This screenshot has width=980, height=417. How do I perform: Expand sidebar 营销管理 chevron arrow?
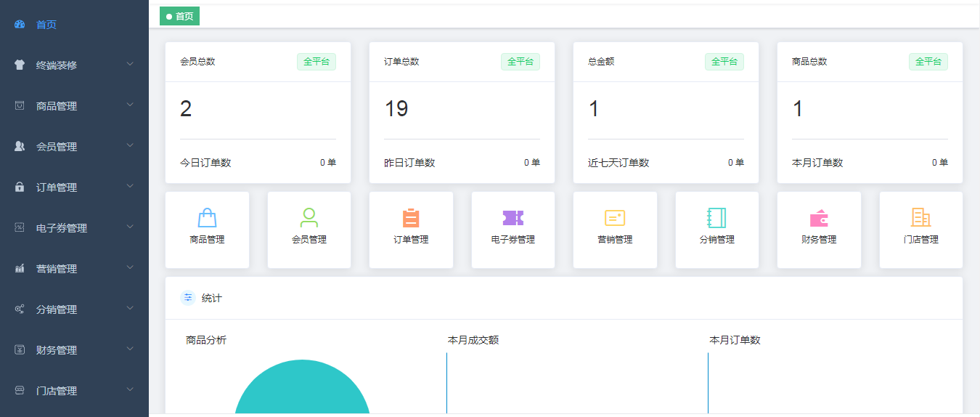click(x=130, y=267)
